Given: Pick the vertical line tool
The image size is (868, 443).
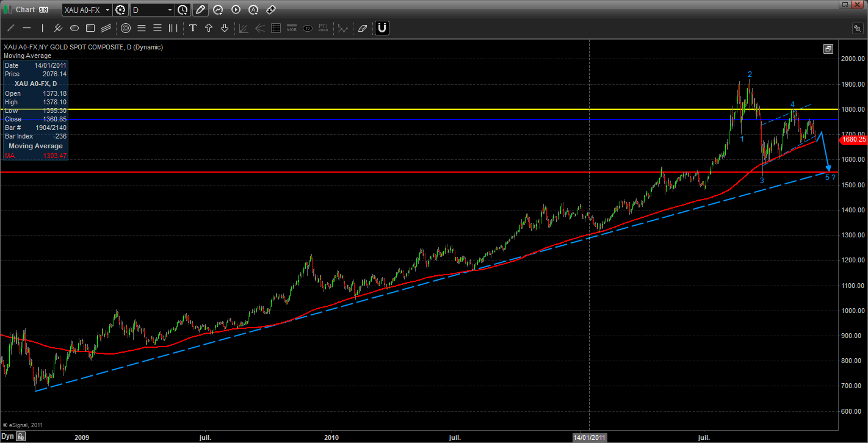Looking at the screenshot, I should point(43,28).
